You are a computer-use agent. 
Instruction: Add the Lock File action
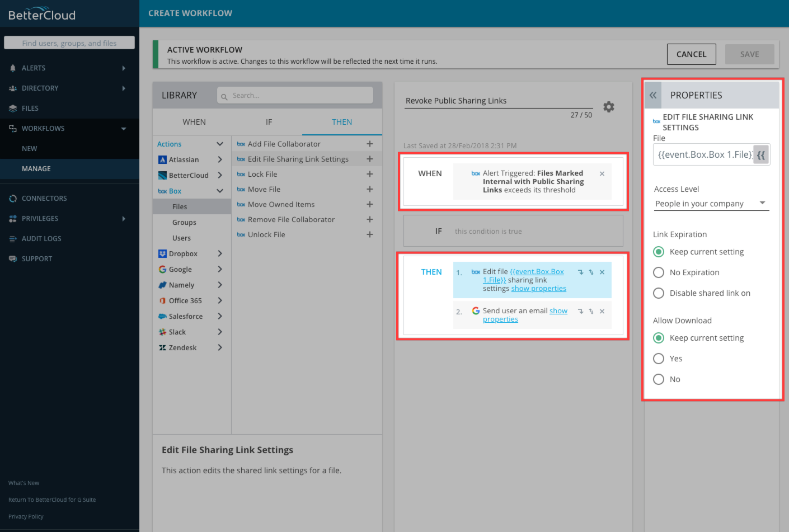click(370, 174)
